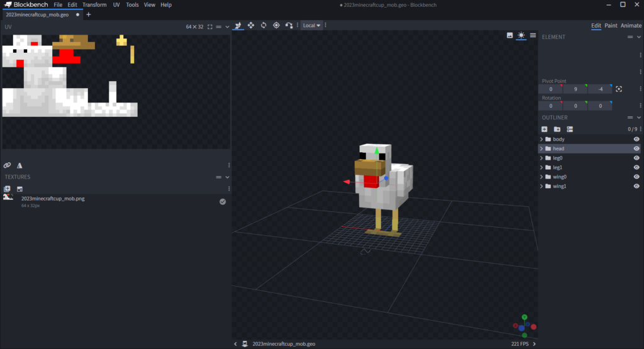Viewport: 644px width, 349px height.
Task: Open the Local transform space dropdown
Action: click(x=311, y=25)
